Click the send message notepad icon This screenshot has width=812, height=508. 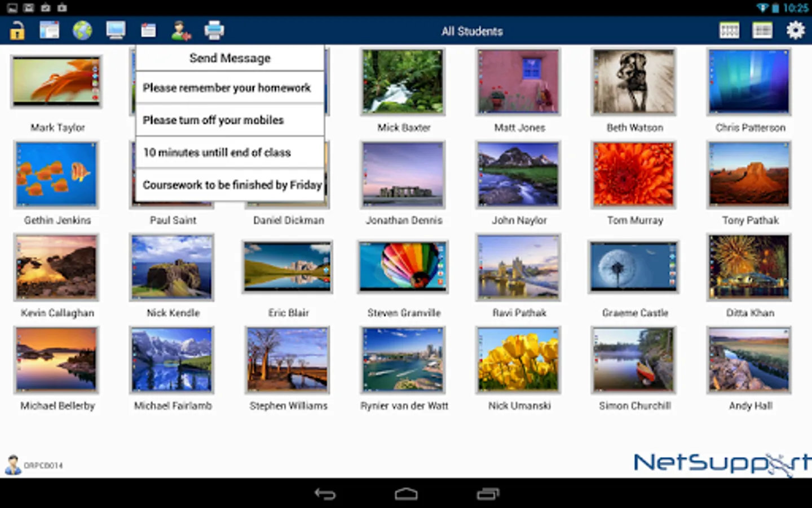pos(148,30)
